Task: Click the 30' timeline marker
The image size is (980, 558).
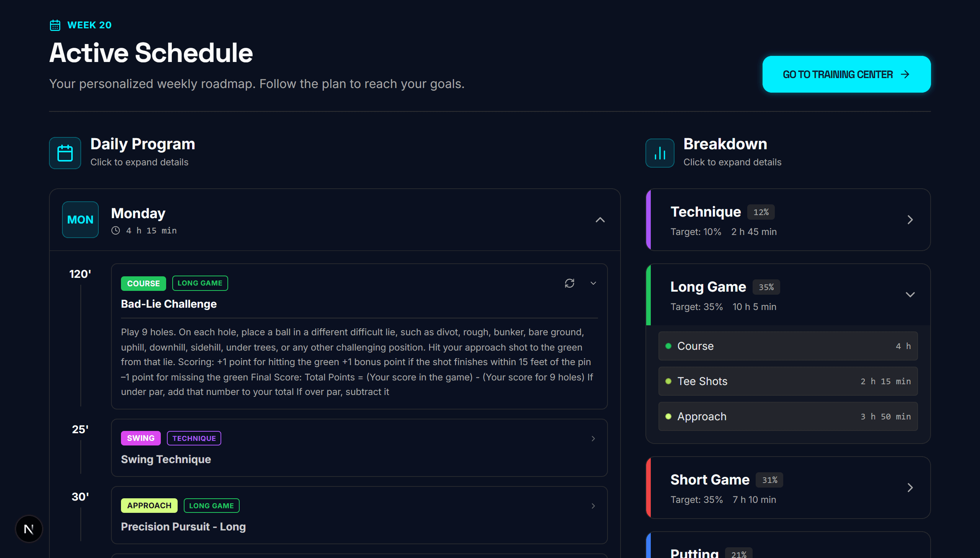Action: pos(80,497)
